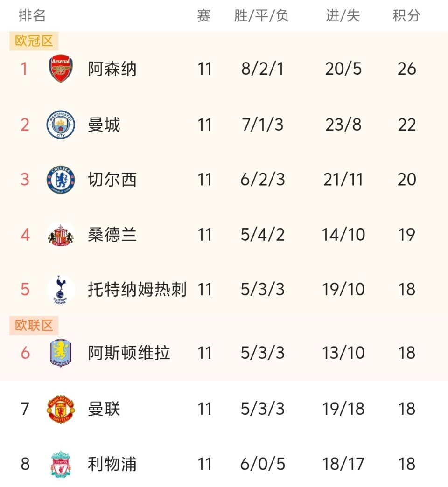This screenshot has width=448, height=487.
Task: Select the 积分 column header
Action: coord(406,16)
